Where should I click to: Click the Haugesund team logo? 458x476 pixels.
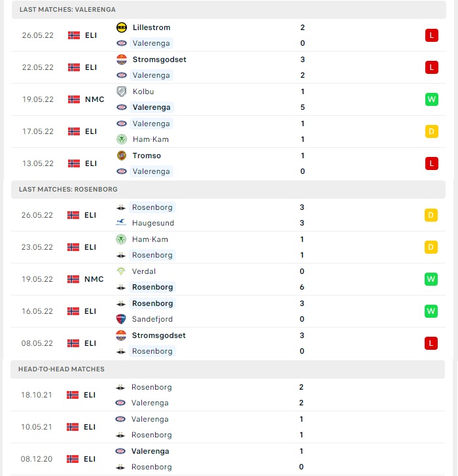point(121,223)
